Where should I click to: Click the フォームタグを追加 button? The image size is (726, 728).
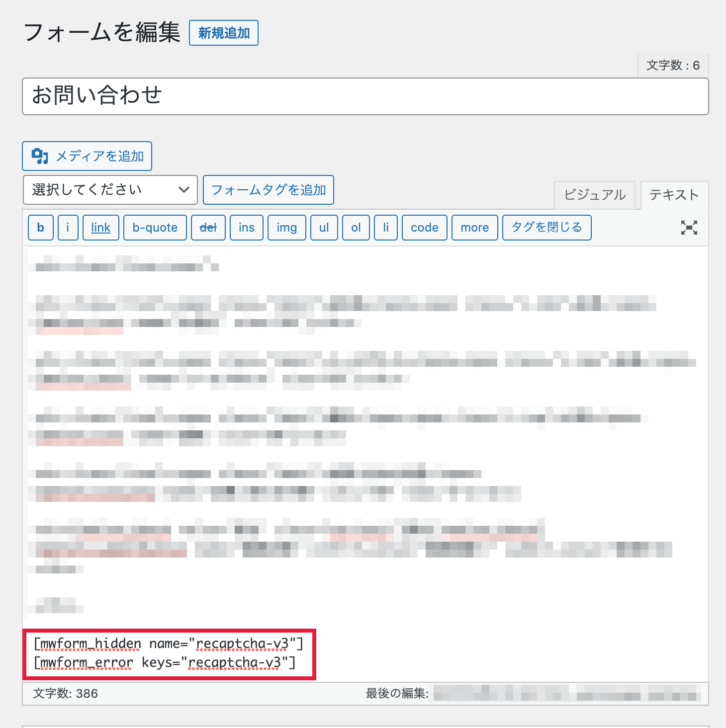click(269, 190)
